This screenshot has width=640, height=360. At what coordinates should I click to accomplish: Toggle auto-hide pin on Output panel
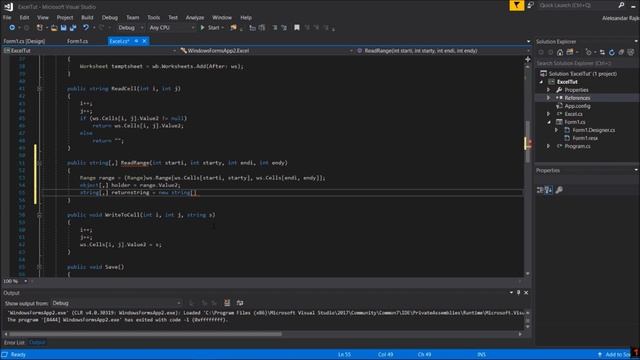[518, 293]
